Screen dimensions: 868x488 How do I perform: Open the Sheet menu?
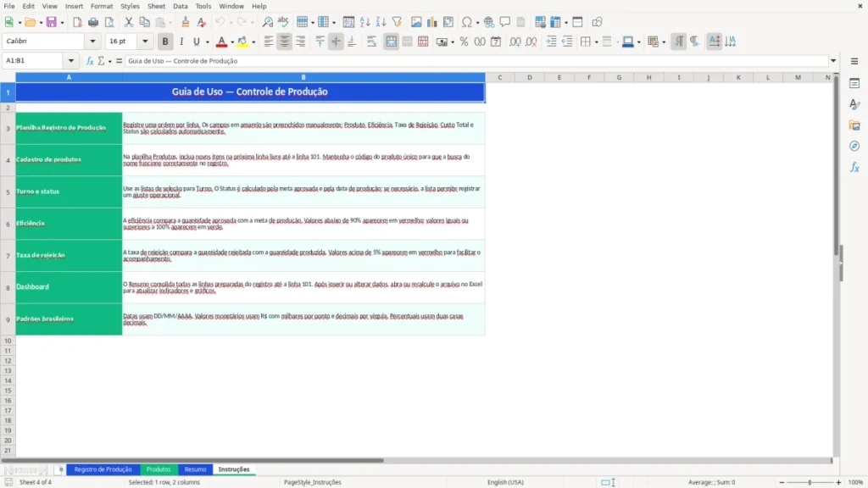point(156,6)
